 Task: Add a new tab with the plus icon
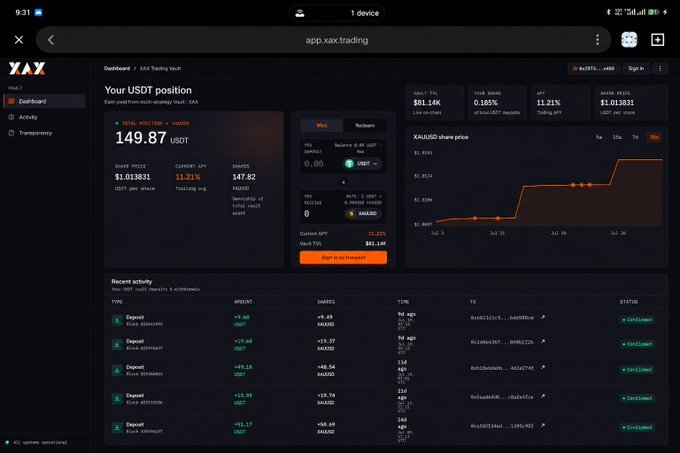[657, 40]
